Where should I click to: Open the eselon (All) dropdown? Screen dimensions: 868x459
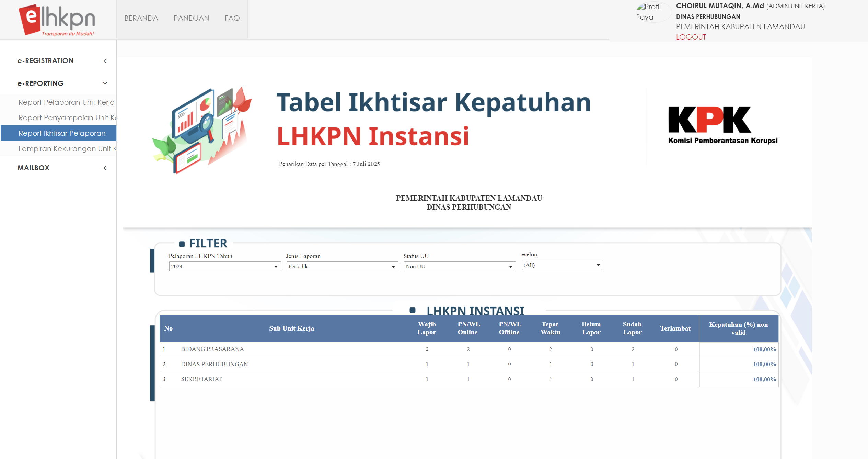point(562,265)
